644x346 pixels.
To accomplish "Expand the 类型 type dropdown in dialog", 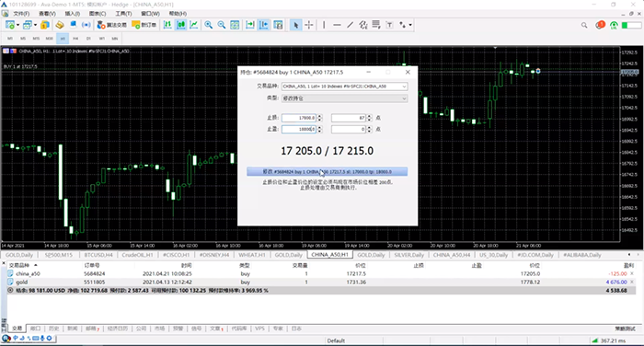I will tap(404, 98).
